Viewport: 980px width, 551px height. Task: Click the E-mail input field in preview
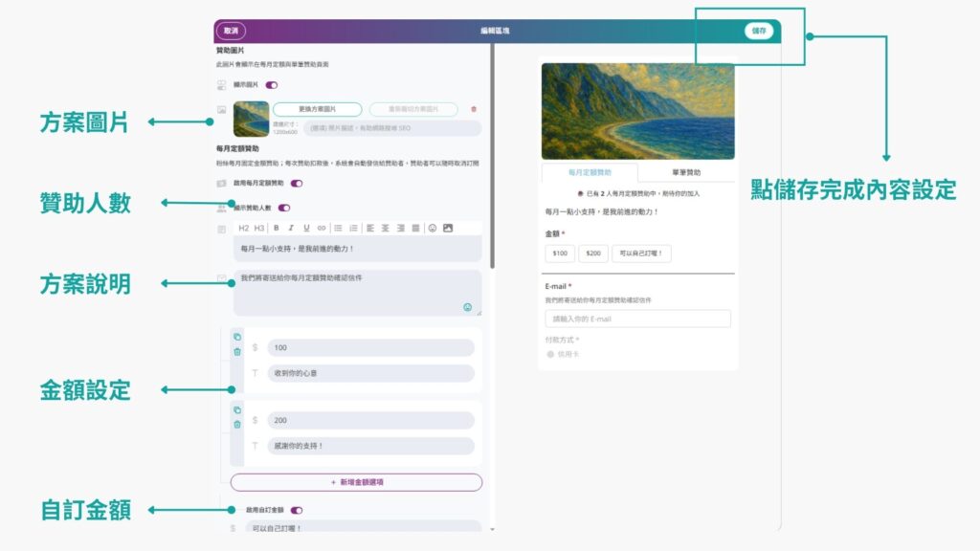[636, 319]
